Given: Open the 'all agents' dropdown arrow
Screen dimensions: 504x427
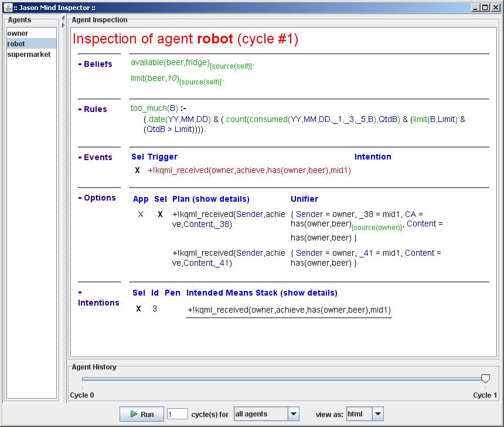Looking at the screenshot, I should [294, 414].
